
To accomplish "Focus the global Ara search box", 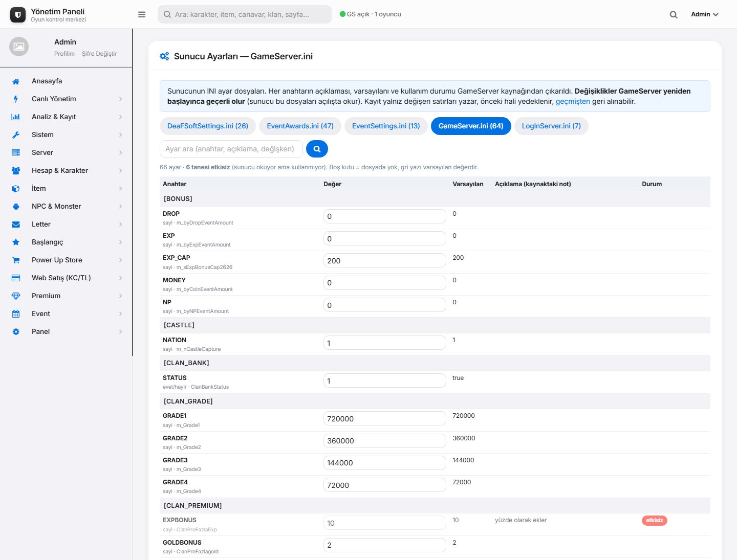I will 245,14.
